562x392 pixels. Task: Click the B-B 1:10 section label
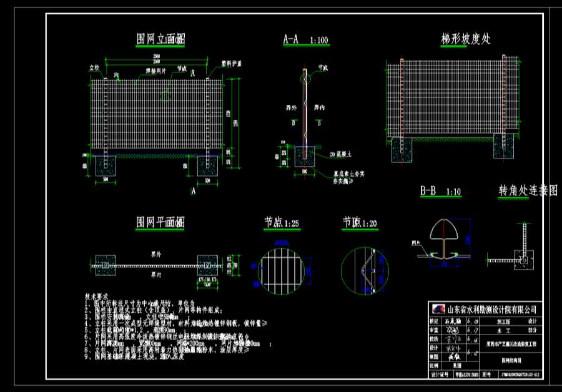click(x=440, y=192)
